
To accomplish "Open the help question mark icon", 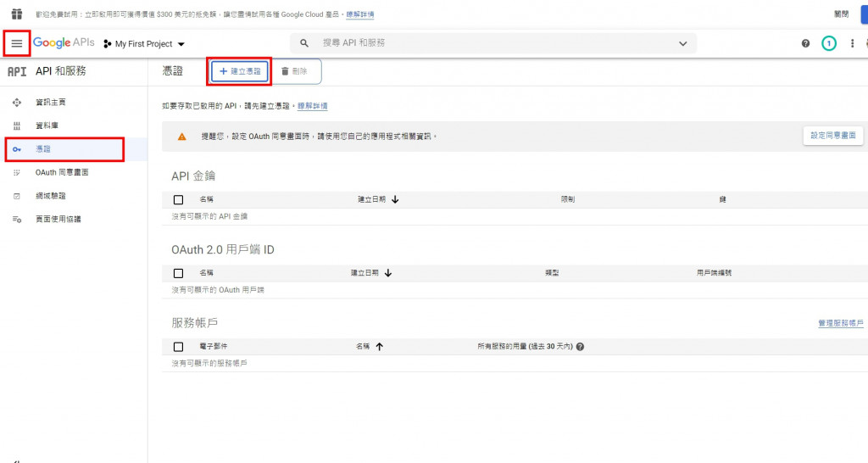I will coord(805,43).
